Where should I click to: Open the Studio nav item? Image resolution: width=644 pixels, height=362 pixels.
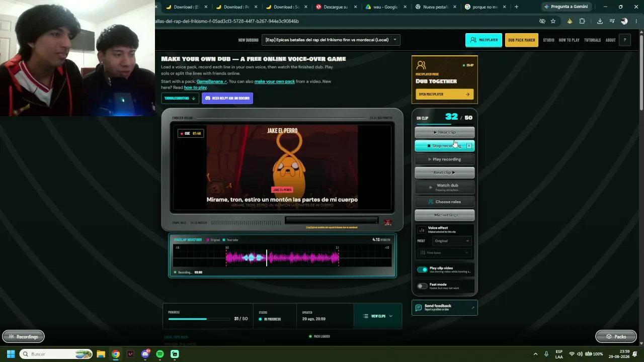548,40
